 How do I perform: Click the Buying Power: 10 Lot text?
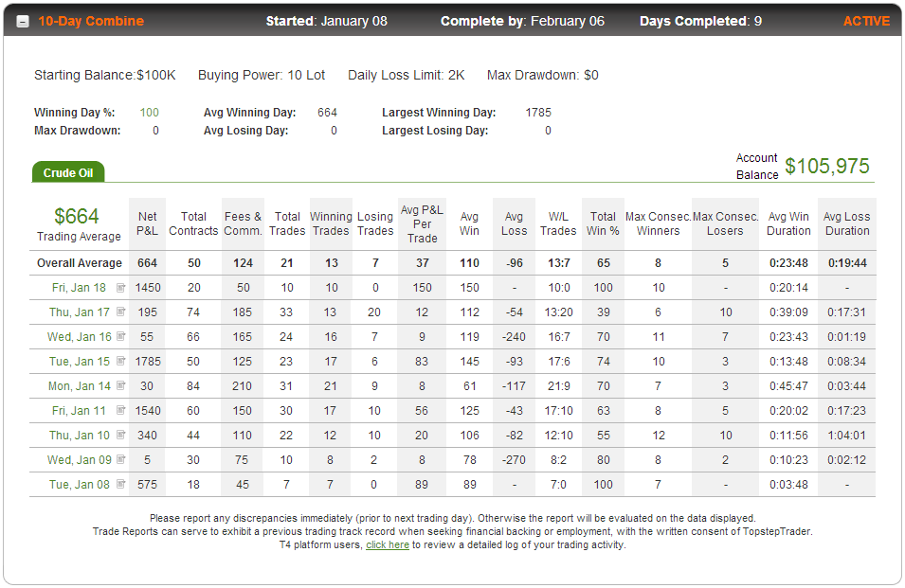coord(262,76)
